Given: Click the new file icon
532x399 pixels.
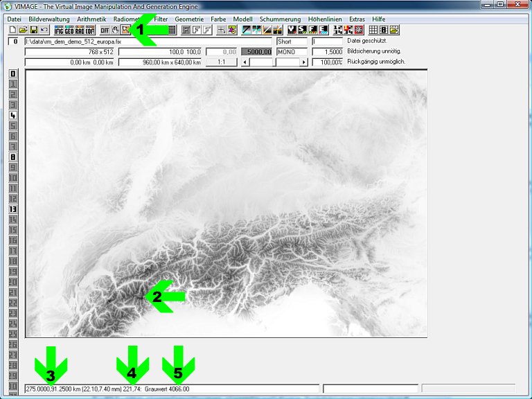Looking at the screenshot, I should [12, 30].
